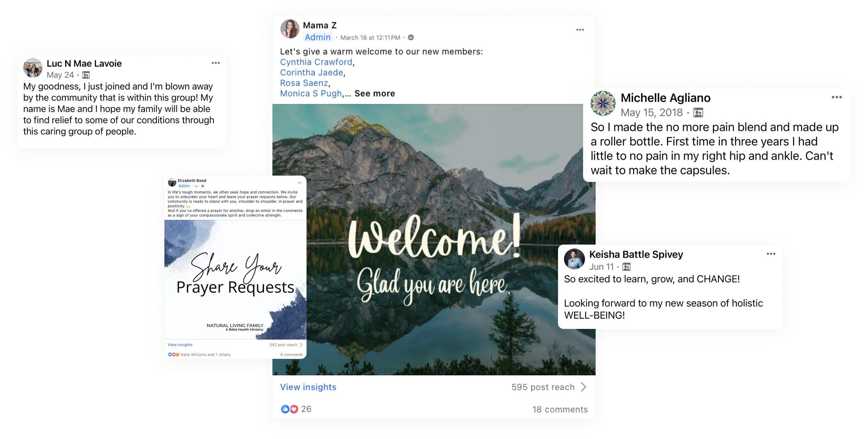Open the three-dot menu on Michelle Agliano's post
This screenshot has height=439, width=868.
click(837, 97)
